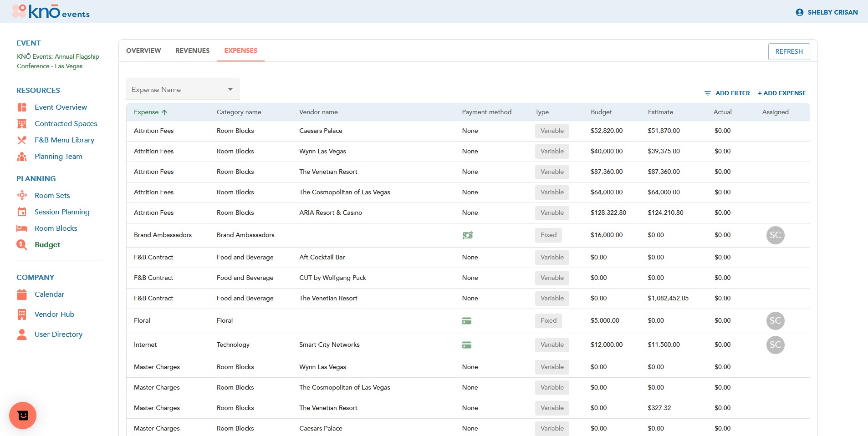The image size is (868, 436).
Task: Sort by Payment method column header
Action: pos(486,112)
